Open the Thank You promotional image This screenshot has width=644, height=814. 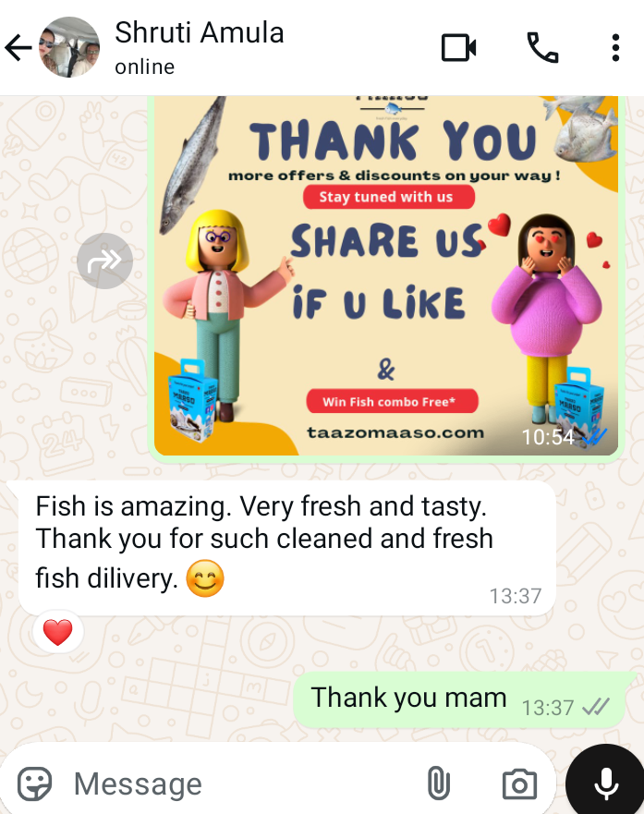386,275
